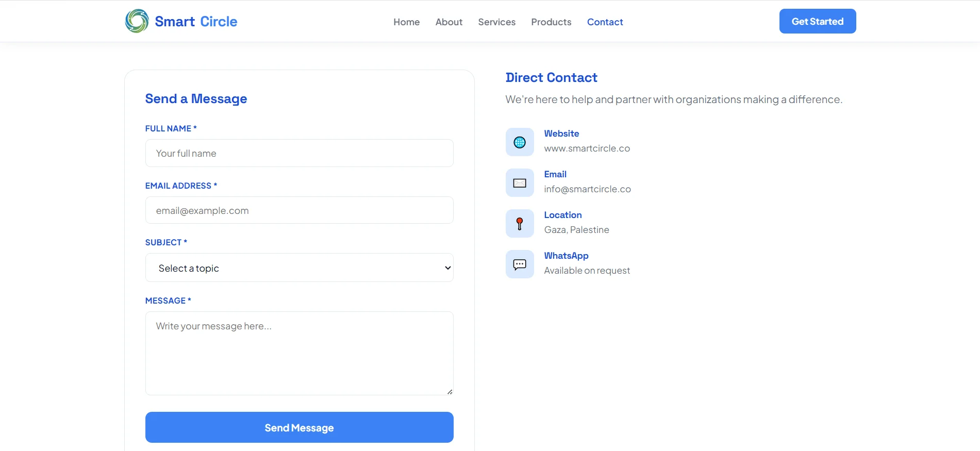
Task: Open the Select a topic dropdown
Action: (300, 268)
